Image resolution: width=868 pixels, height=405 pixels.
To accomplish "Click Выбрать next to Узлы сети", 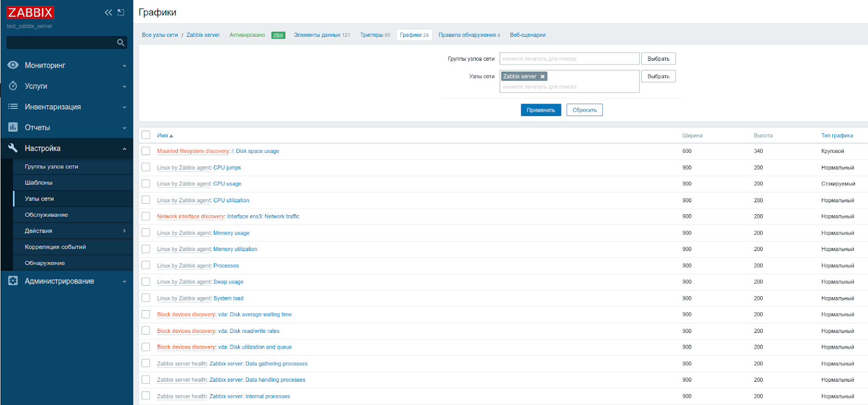I will coord(659,76).
